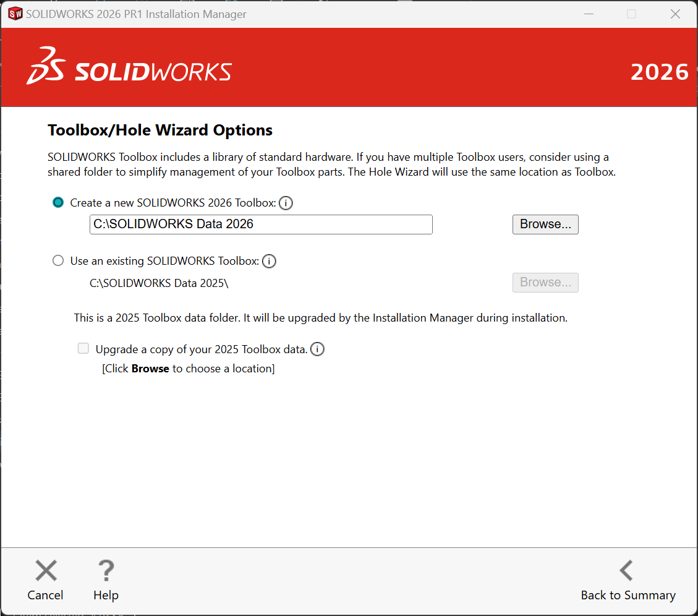This screenshot has height=616, width=698.
Task: Click the SW app icon in title bar
Action: pyautogui.click(x=15, y=14)
